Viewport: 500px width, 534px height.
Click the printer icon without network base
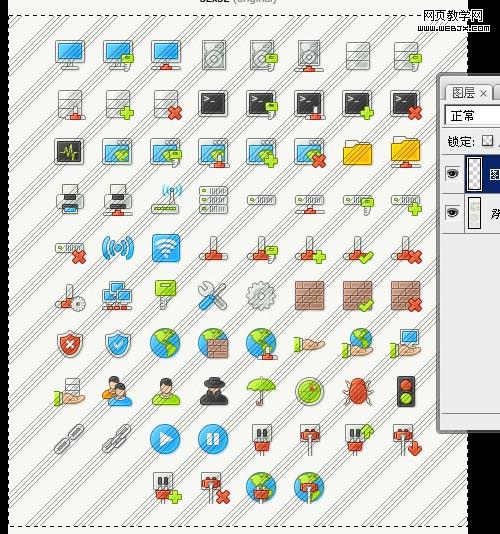click(70, 199)
